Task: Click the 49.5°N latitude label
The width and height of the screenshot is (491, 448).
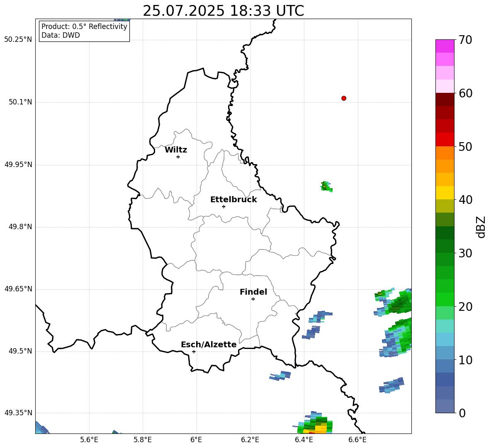Action: tap(20, 351)
